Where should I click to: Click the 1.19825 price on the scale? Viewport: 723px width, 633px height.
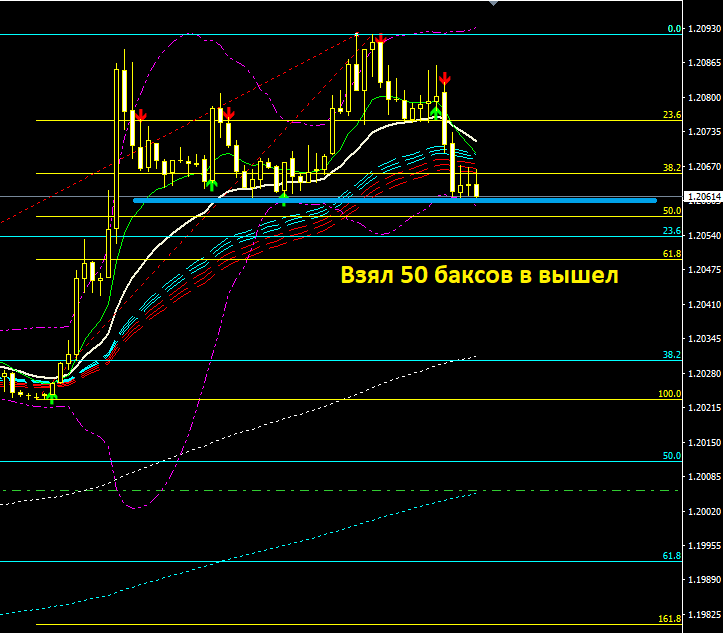click(x=704, y=615)
